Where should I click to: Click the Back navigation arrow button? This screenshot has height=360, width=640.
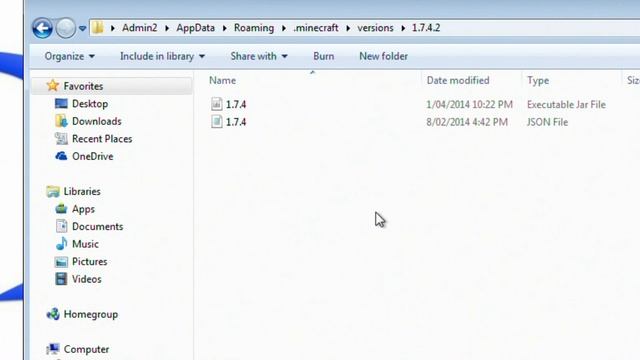(42, 28)
